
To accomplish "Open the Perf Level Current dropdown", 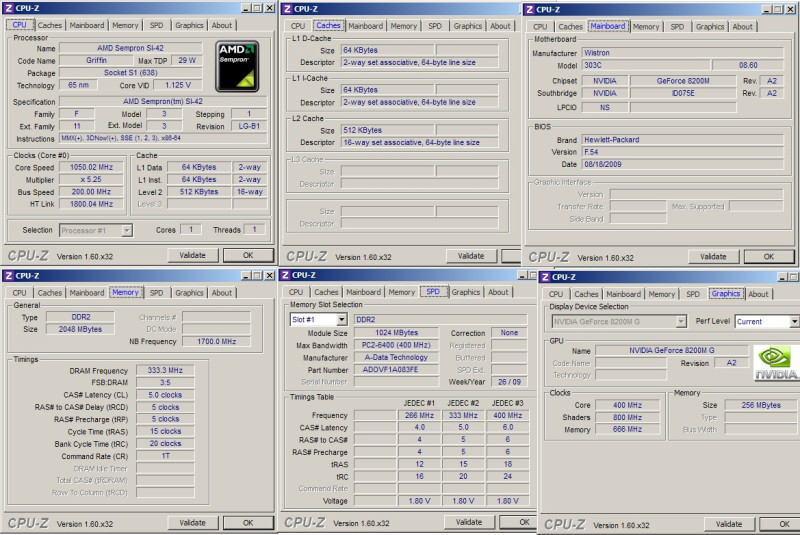I will pos(794,321).
